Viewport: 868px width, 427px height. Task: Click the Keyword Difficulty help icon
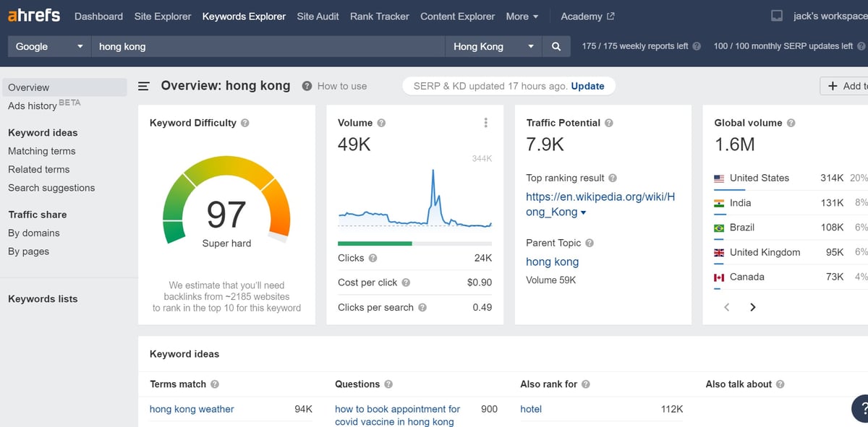(x=245, y=123)
